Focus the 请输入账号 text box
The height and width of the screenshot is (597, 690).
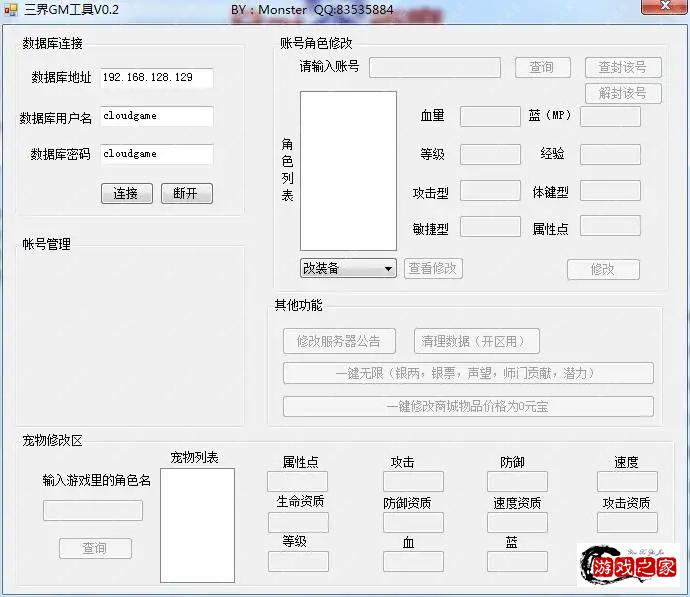(x=434, y=68)
